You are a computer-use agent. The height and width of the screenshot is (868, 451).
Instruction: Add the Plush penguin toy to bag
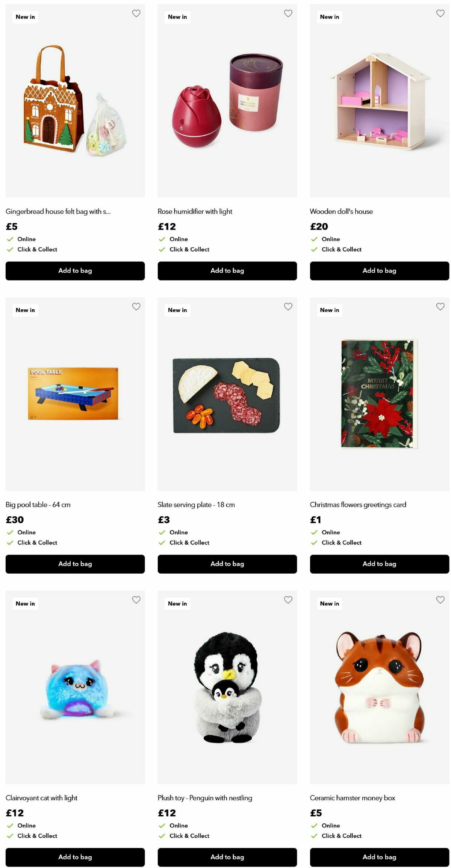(x=227, y=857)
